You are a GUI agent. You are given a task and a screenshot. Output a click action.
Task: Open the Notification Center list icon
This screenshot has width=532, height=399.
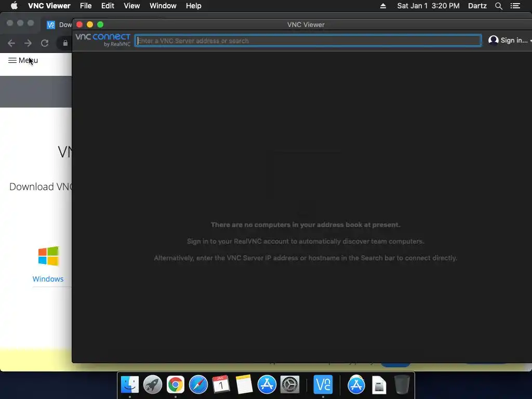pyautogui.click(x=515, y=6)
